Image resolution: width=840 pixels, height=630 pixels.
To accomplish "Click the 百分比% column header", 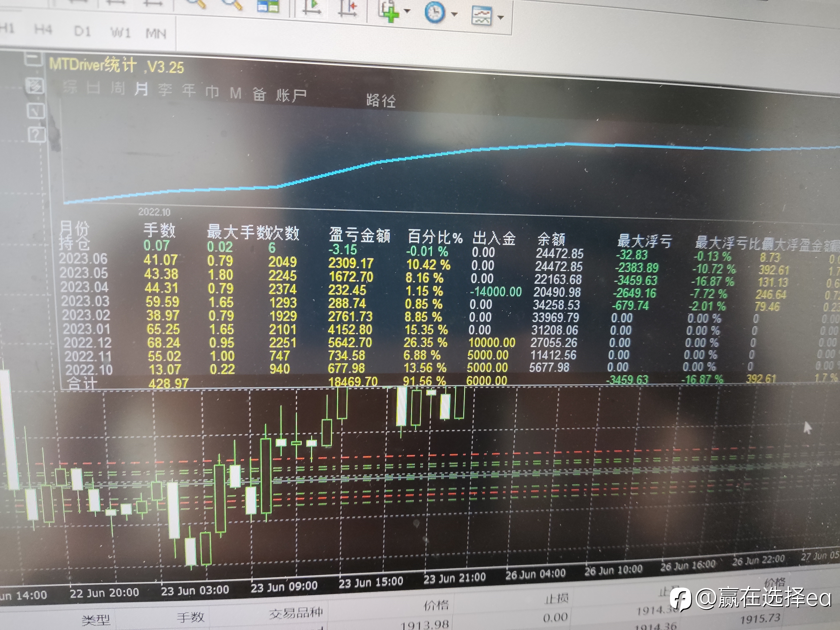I will click(435, 237).
